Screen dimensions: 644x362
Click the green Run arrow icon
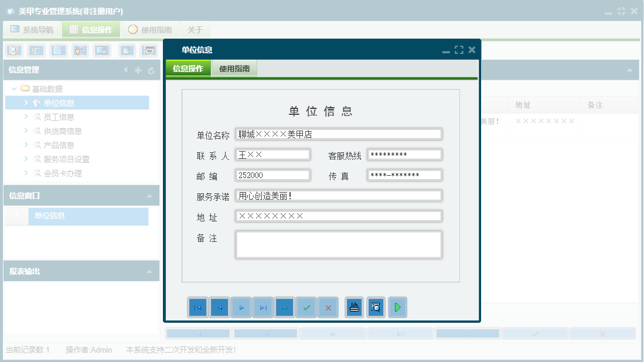(397, 308)
